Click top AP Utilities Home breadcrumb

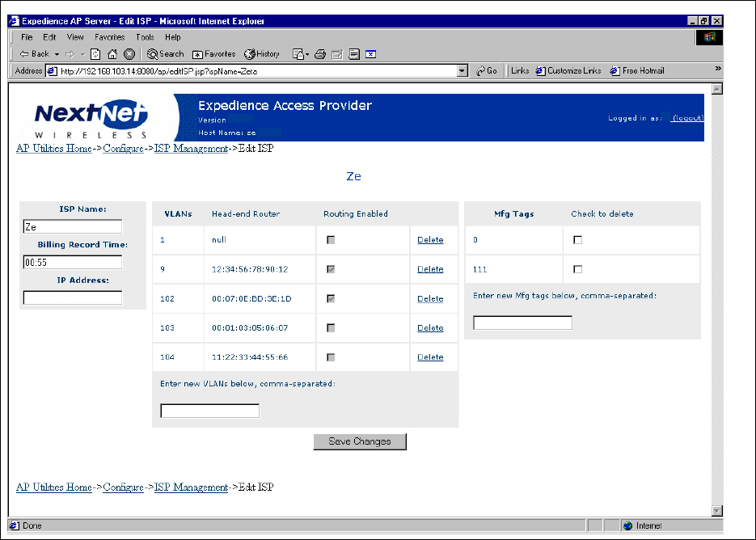54,149
